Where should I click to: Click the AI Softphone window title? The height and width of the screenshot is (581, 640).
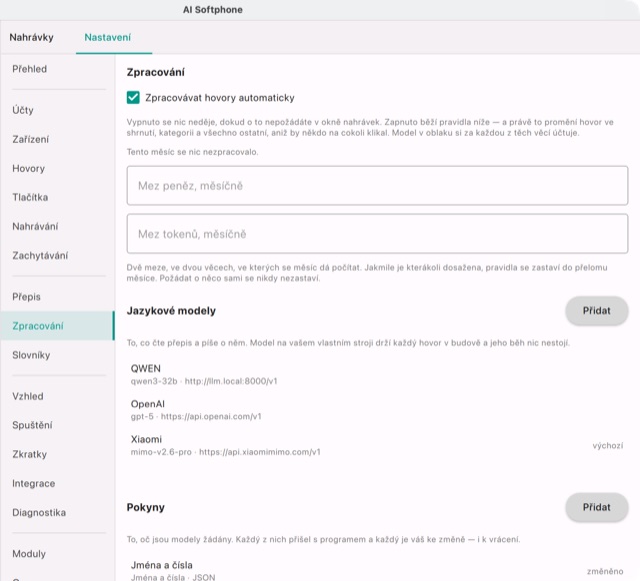tap(213, 9)
